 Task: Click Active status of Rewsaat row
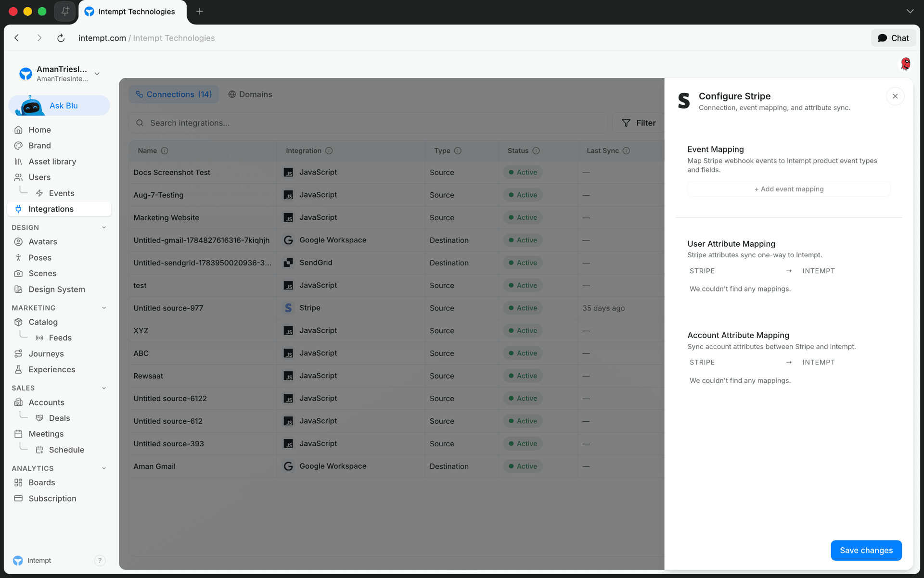[x=523, y=376]
